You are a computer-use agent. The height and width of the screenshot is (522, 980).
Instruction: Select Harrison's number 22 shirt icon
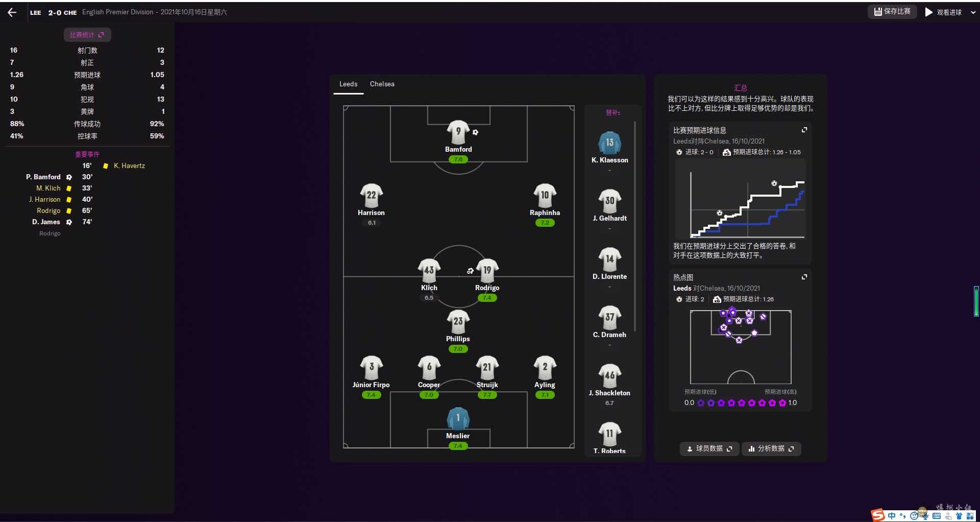pos(371,196)
